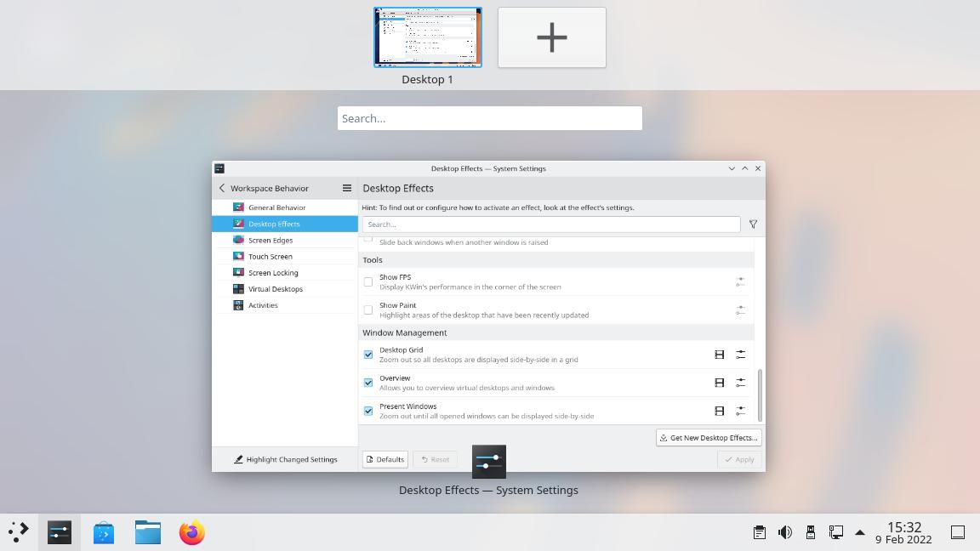This screenshot has width=980, height=551.
Task: Play the Desktop Grid demo video icon
Action: (x=720, y=355)
